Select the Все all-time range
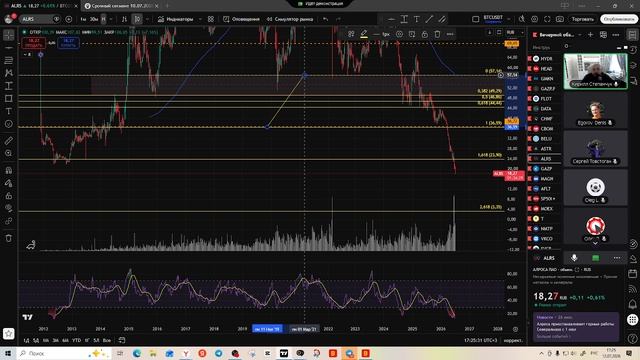The height and width of the screenshot is (360, 640). (107, 340)
